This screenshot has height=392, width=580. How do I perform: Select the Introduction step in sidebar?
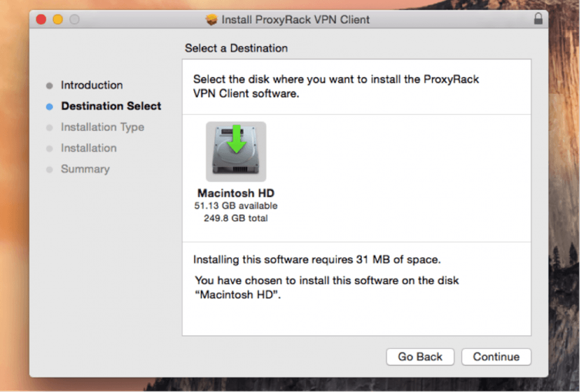92,85
